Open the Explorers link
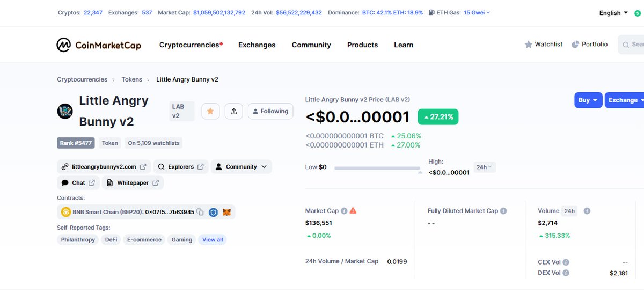The height and width of the screenshot is (293, 644). click(181, 167)
